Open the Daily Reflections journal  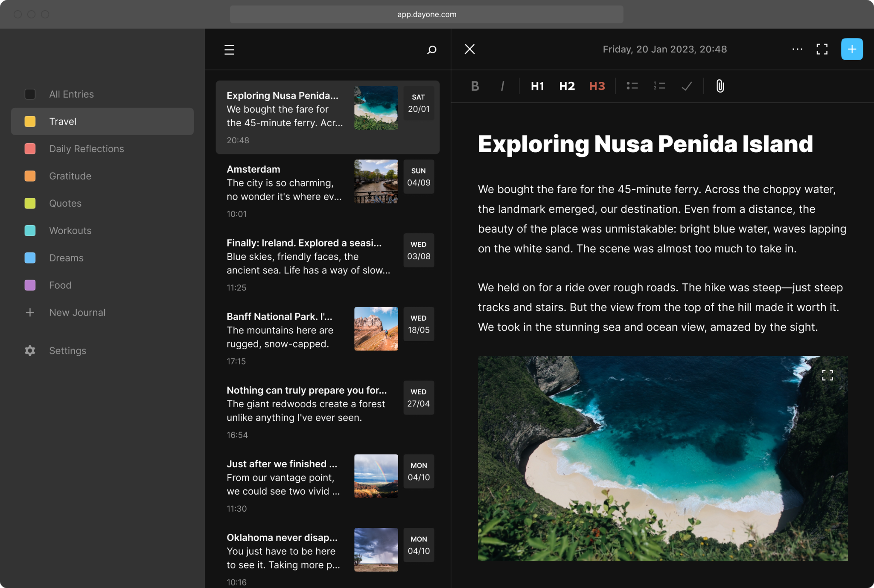[x=102, y=149]
